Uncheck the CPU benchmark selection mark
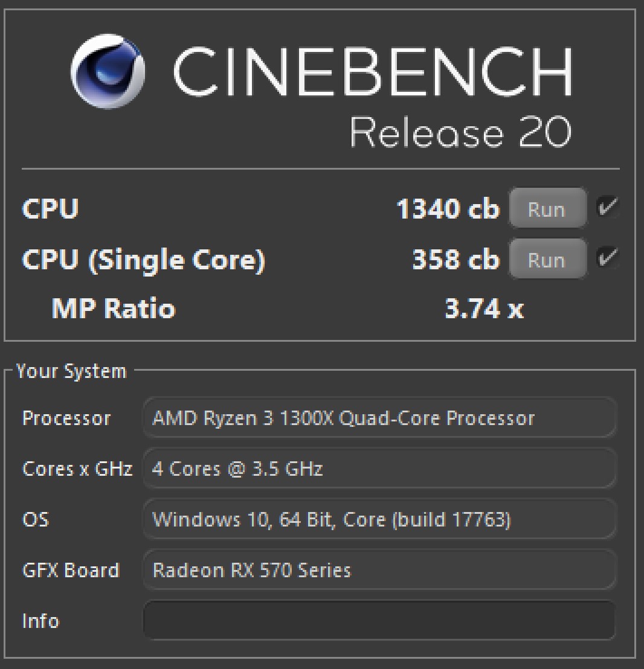Screen dimensions: 644x669 tap(608, 206)
